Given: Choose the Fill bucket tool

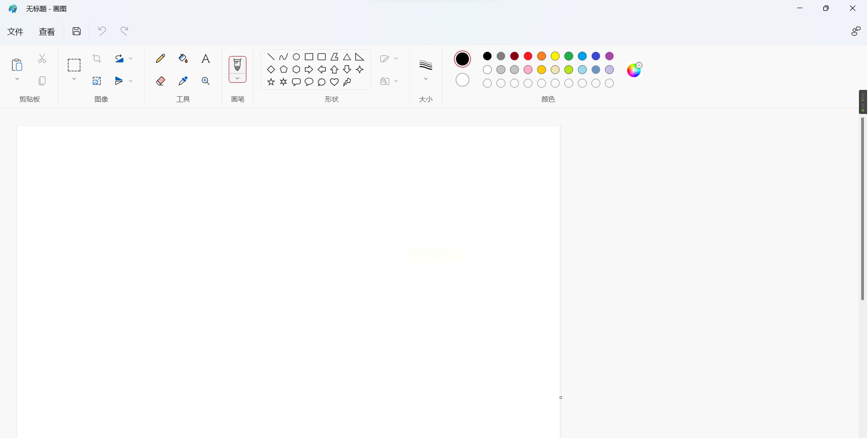Looking at the screenshot, I should pyautogui.click(x=183, y=58).
